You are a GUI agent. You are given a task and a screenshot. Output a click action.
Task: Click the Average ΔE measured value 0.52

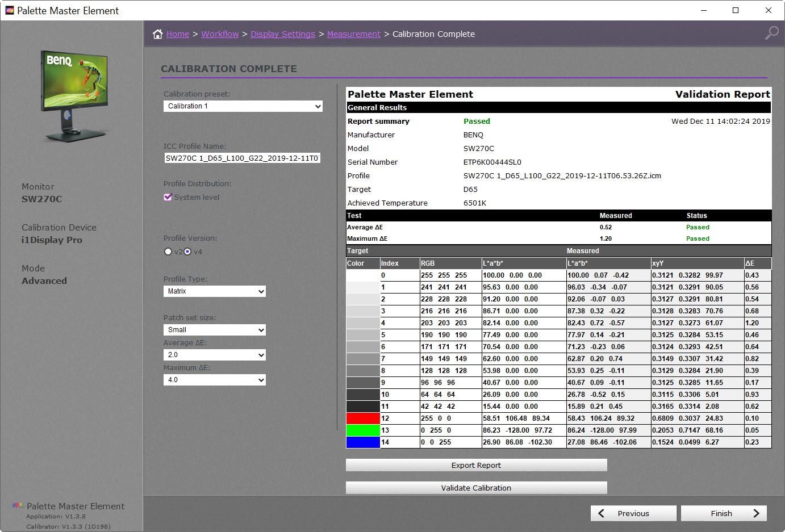[x=606, y=227]
